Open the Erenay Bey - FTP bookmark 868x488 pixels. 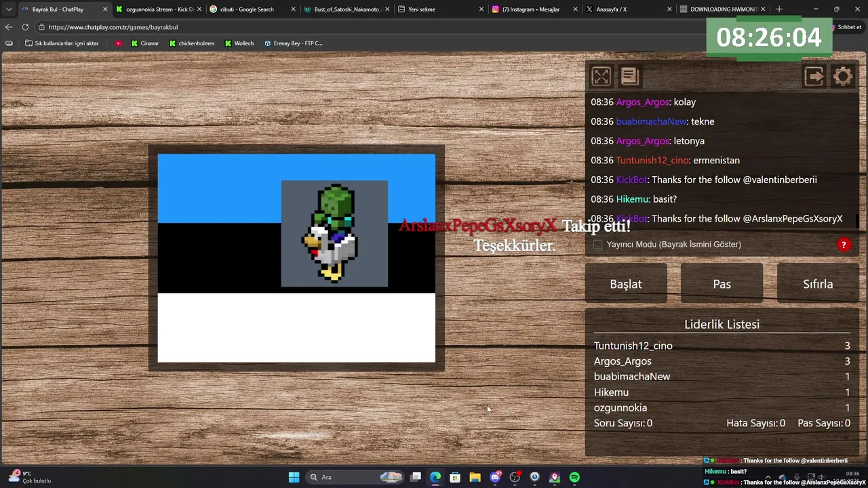(x=293, y=43)
